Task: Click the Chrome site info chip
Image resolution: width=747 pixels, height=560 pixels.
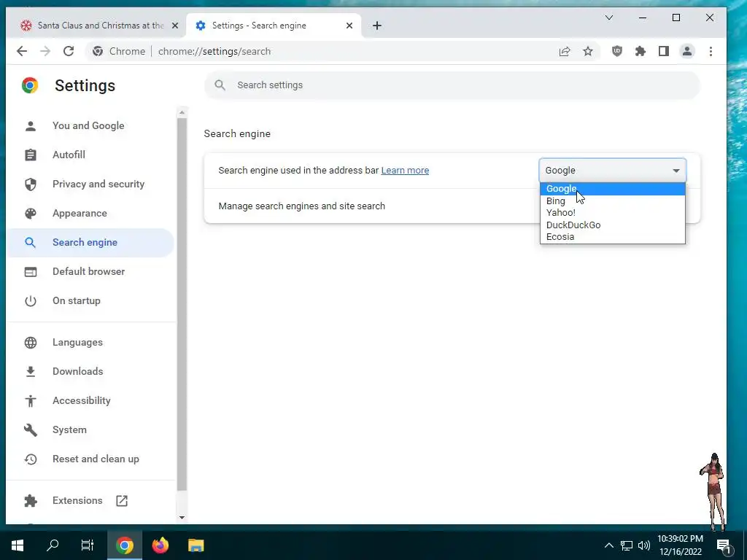Action: (x=119, y=52)
